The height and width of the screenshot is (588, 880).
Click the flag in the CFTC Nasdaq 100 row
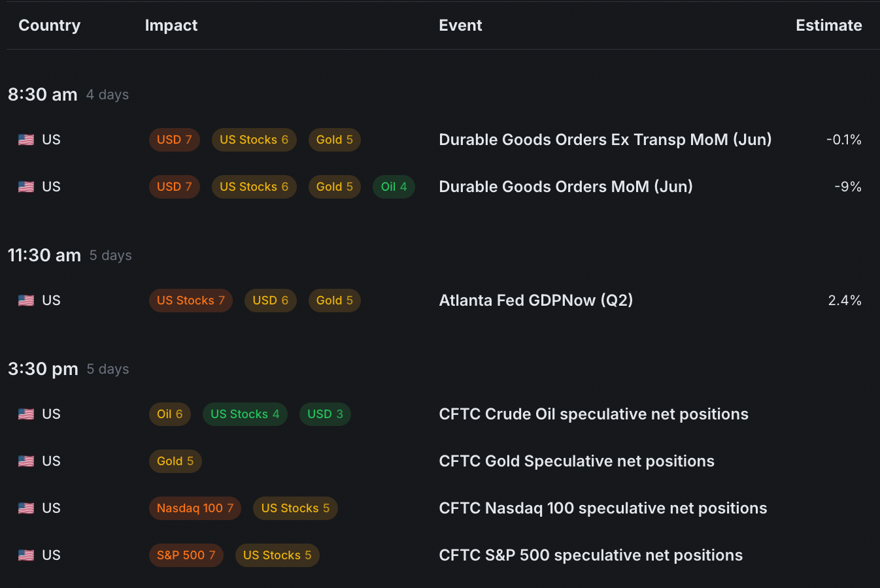26,508
